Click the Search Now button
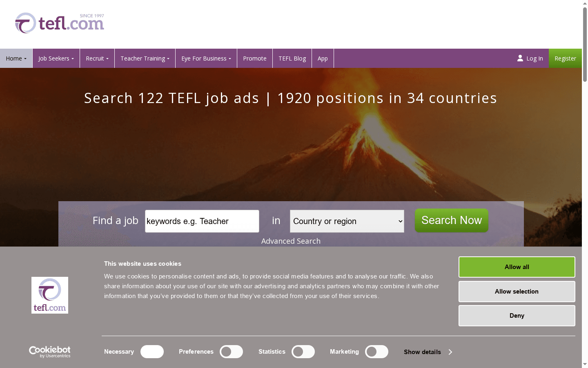This screenshot has width=588, height=368. point(451,220)
